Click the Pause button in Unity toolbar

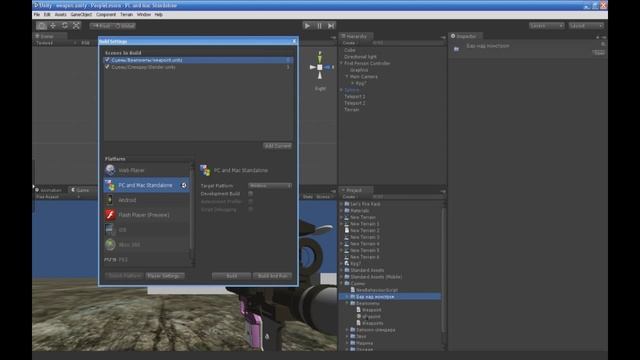(x=319, y=26)
